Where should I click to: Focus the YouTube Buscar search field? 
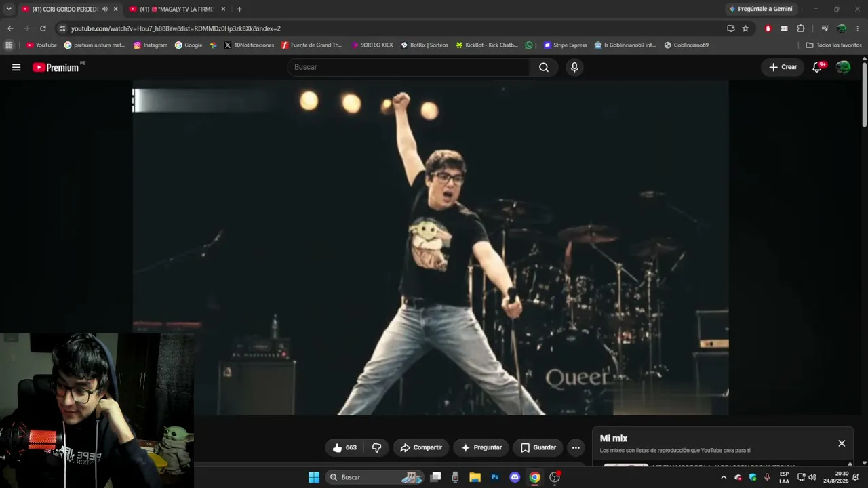(x=410, y=67)
